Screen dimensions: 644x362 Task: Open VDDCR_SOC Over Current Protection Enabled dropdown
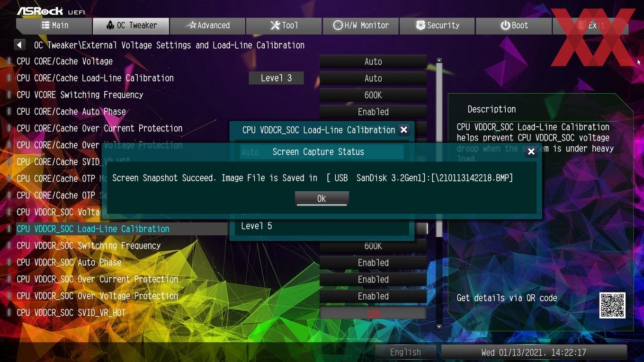(373, 280)
